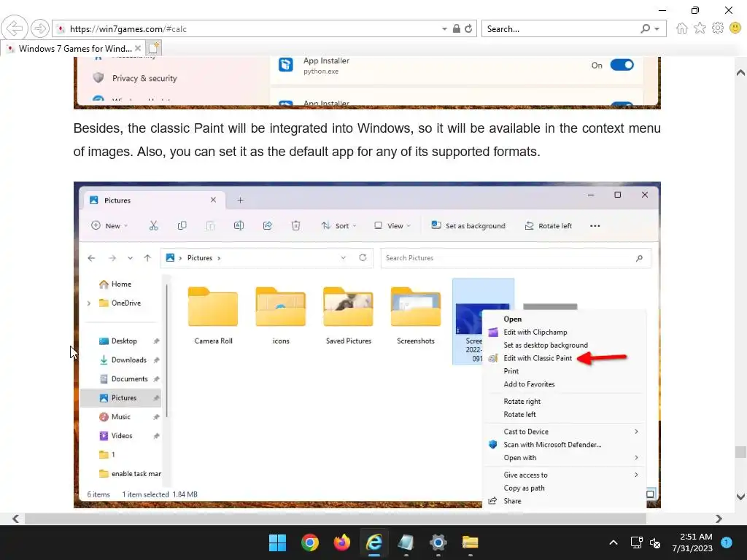The width and height of the screenshot is (747, 560).
Task: Expand the Pictures address path dropdown
Action: coord(343,257)
